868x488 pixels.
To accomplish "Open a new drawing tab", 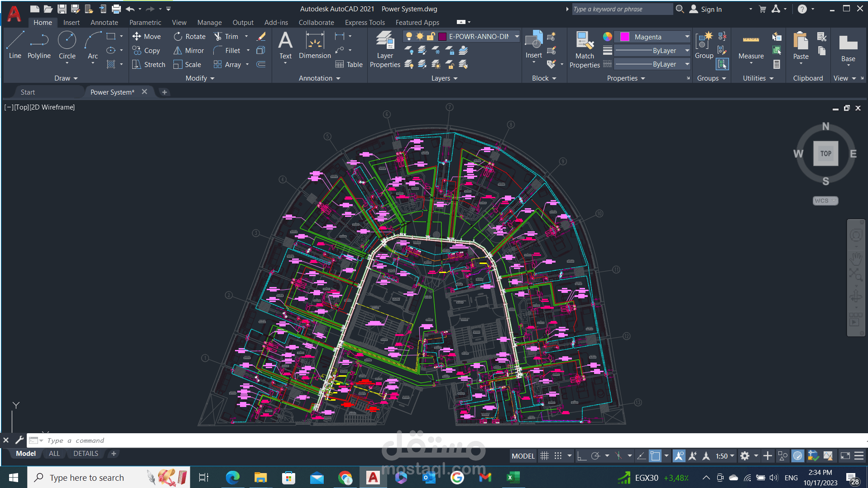I will coord(164,92).
